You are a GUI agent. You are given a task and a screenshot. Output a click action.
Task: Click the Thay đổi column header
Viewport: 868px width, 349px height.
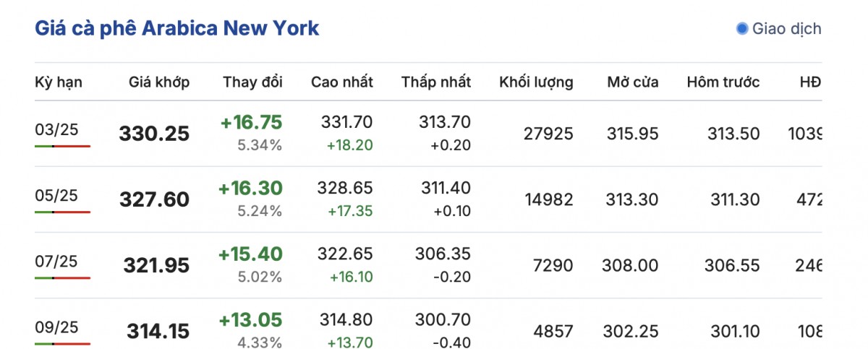pos(252,82)
